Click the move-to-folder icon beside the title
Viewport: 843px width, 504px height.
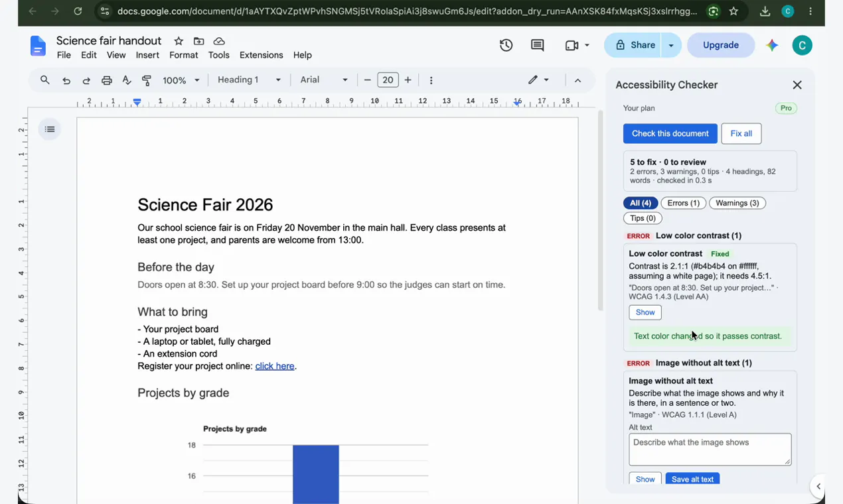(198, 41)
